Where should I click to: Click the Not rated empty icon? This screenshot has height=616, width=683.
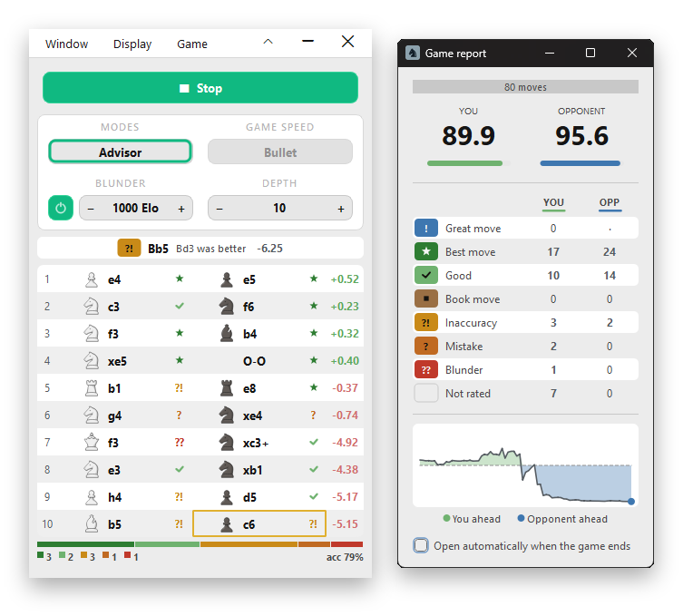[x=426, y=394]
